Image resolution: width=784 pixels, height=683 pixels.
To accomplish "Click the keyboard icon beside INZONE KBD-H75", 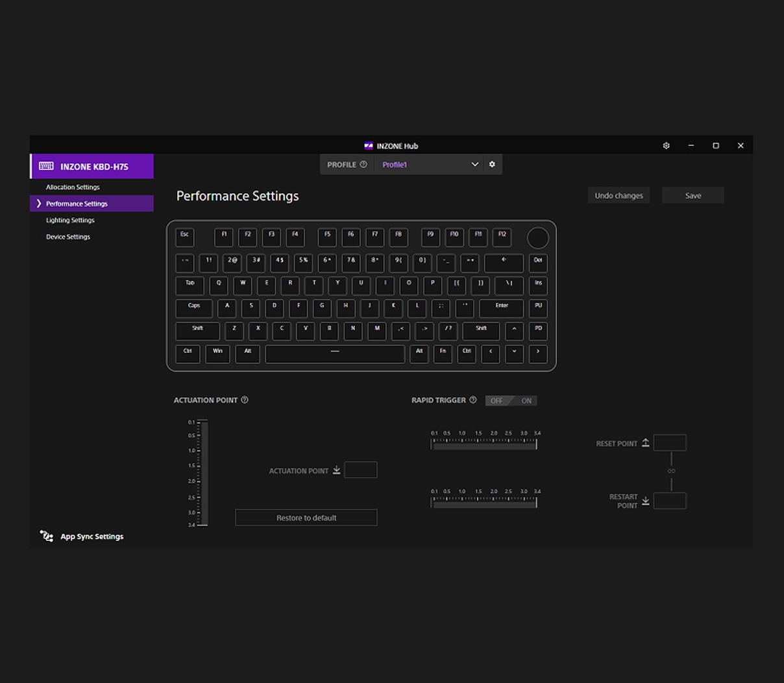I will [x=47, y=166].
